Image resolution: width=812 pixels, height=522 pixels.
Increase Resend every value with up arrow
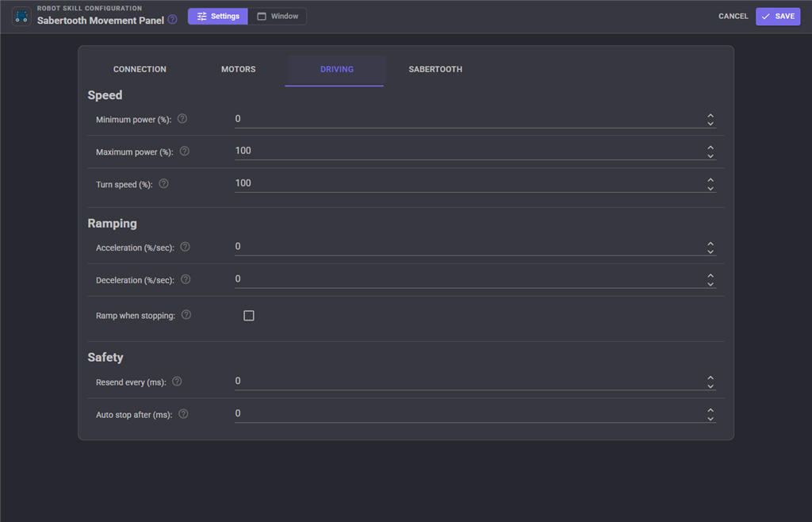click(x=710, y=378)
